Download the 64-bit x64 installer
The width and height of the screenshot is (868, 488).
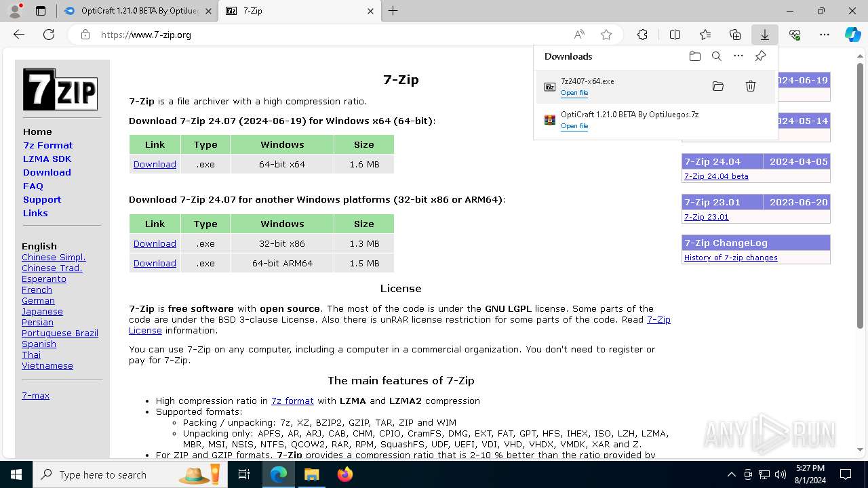pyautogui.click(x=155, y=165)
